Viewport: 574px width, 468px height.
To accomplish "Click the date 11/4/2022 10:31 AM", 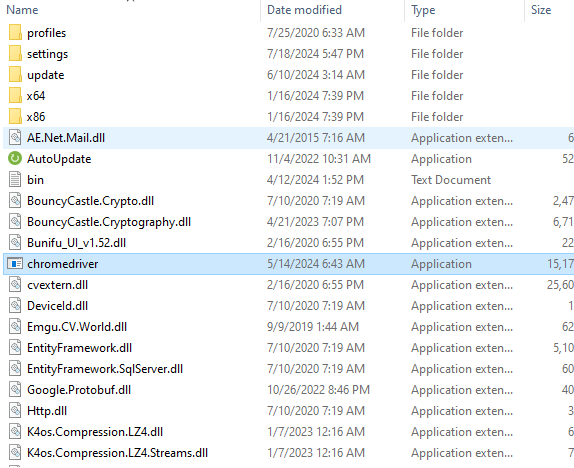I will pos(319,159).
